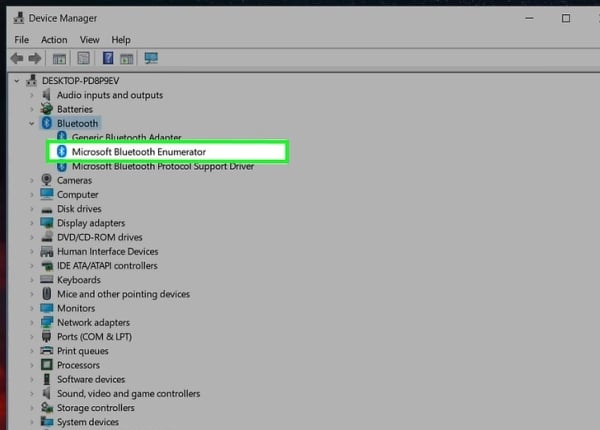Screen dimensions: 600x430
Task: Expand the Batteries category arrow
Action: tap(32, 109)
